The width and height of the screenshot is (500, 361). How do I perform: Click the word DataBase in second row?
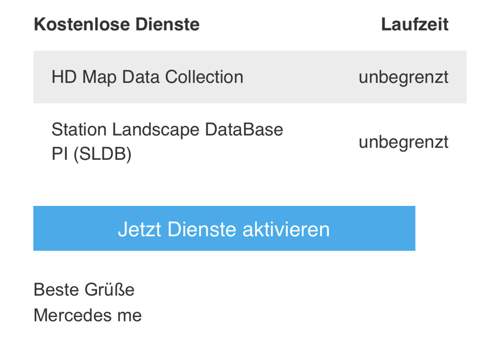coord(244,129)
